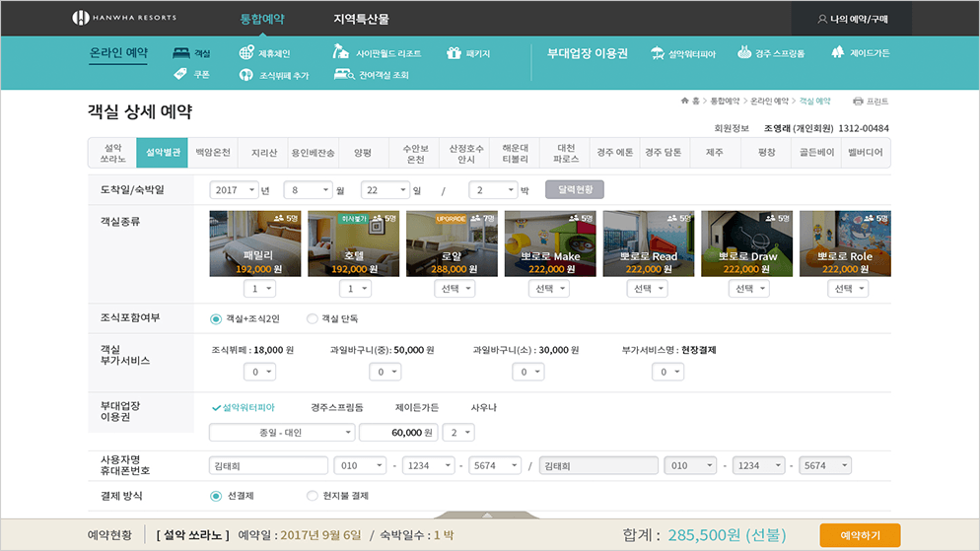Click the 패밀리 room thumbnail
The height and width of the screenshot is (551, 980).
tap(255, 242)
